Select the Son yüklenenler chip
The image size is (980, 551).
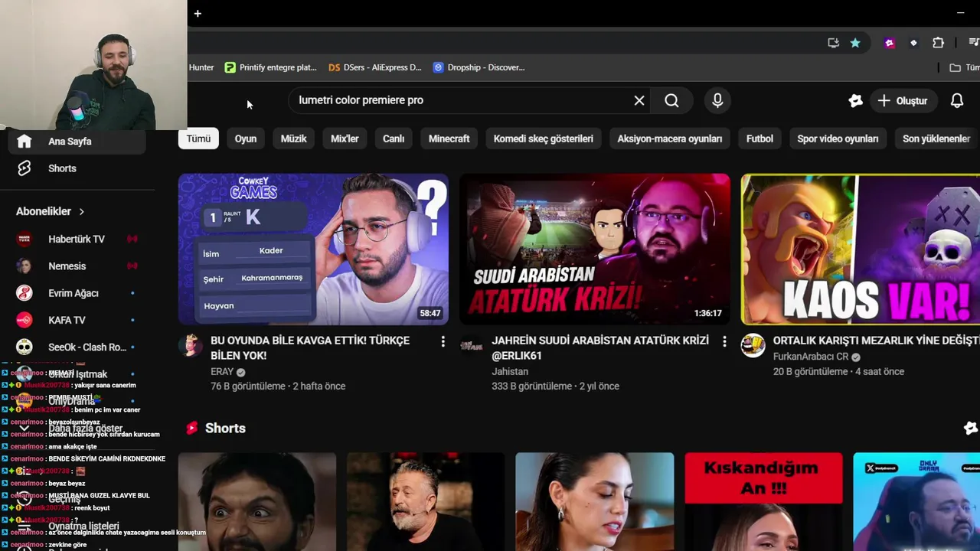936,139
